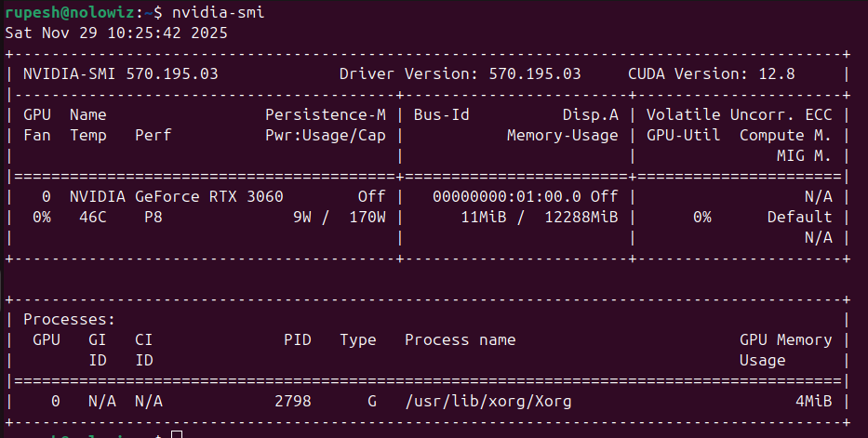868x438 pixels.
Task: Click the 4MiB process memory usage
Action: 813,401
